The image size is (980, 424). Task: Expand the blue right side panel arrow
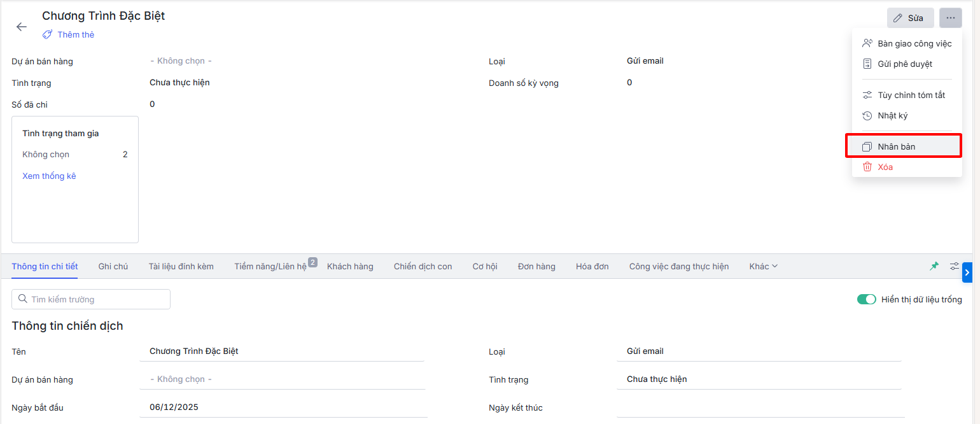point(967,272)
